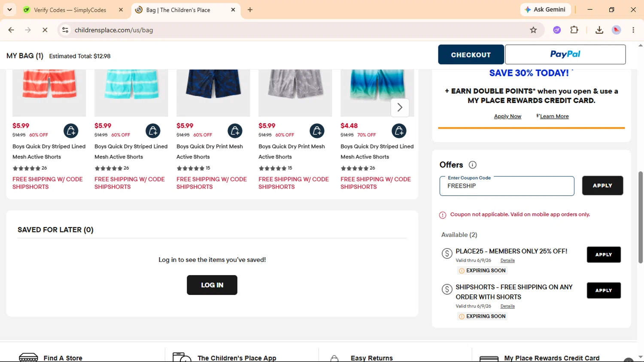644x362 pixels.
Task: Click the CHECKOUT button
Action: click(x=471, y=55)
